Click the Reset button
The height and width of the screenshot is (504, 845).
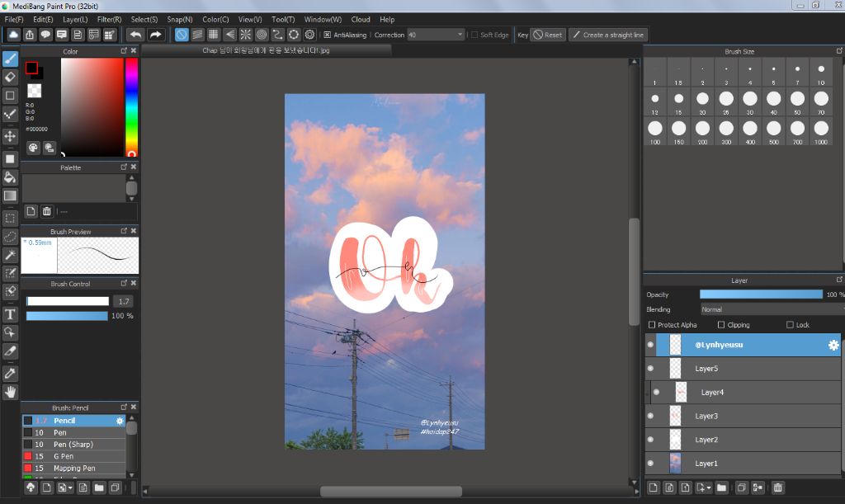[x=548, y=35]
